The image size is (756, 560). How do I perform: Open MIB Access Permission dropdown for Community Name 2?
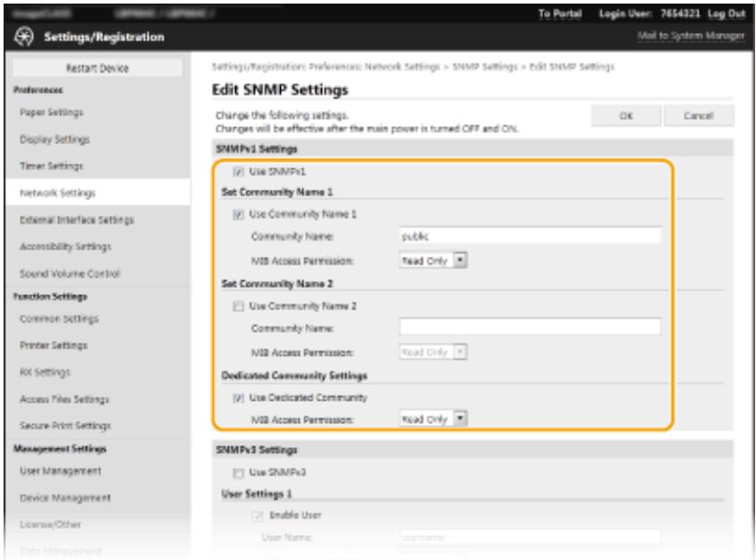433,352
